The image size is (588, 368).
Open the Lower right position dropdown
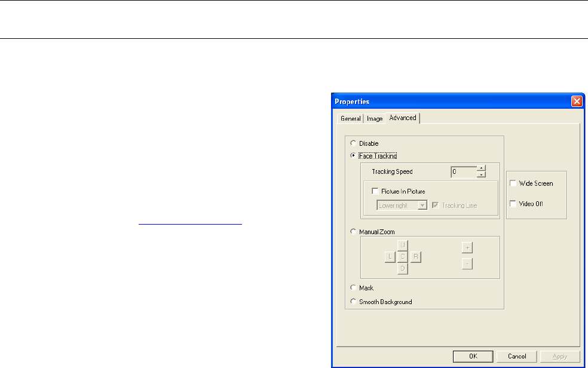[402, 206]
